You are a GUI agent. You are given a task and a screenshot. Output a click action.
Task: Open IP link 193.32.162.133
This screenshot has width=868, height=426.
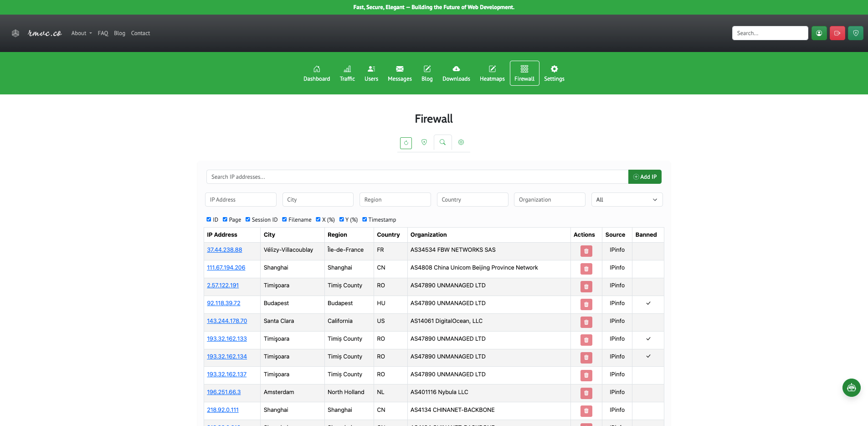point(227,339)
